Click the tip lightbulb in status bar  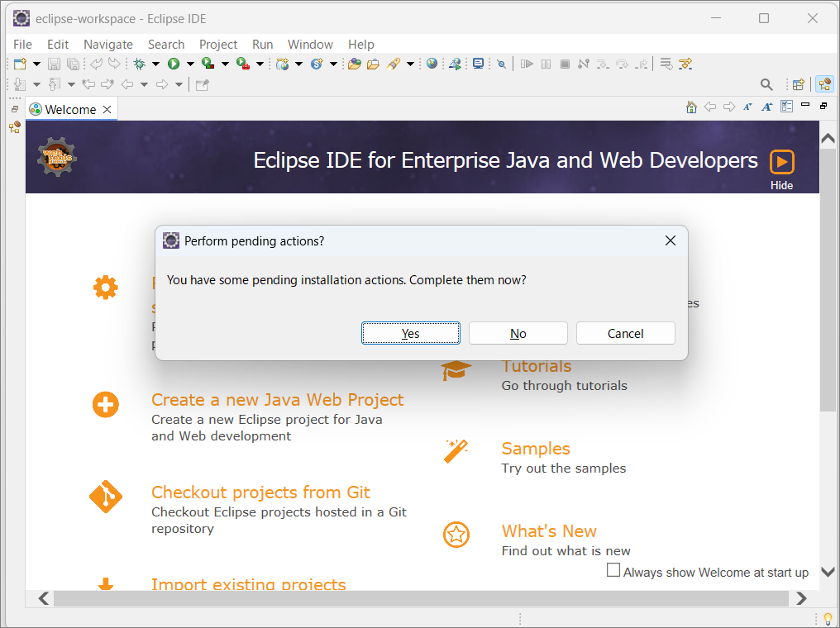click(x=828, y=619)
